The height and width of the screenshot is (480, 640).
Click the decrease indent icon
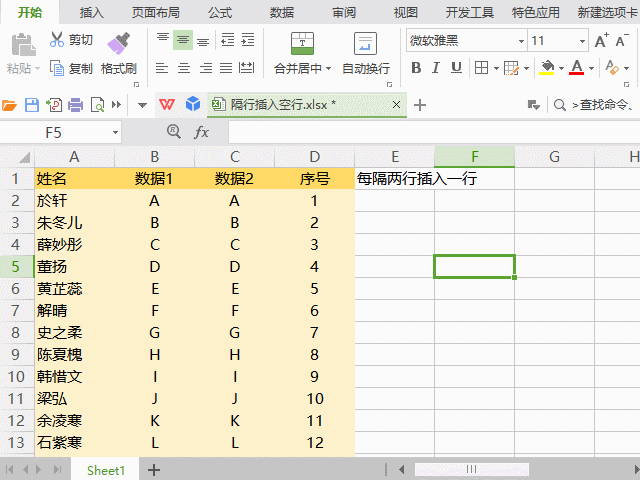(x=227, y=40)
